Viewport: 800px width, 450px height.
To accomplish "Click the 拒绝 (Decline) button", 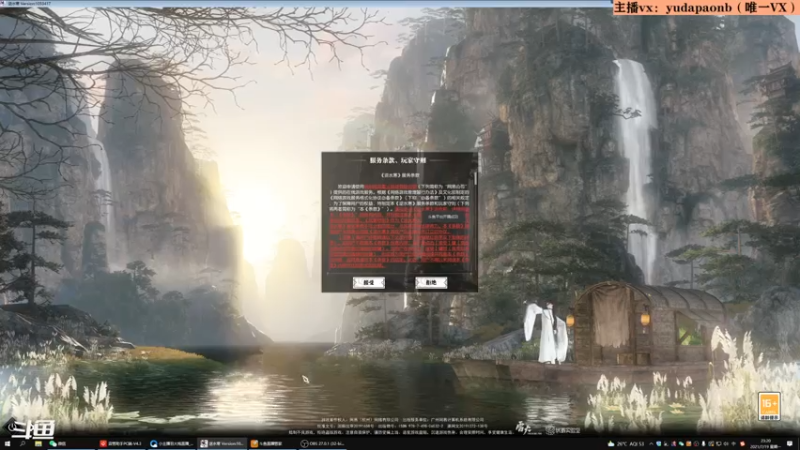I will click(x=431, y=282).
